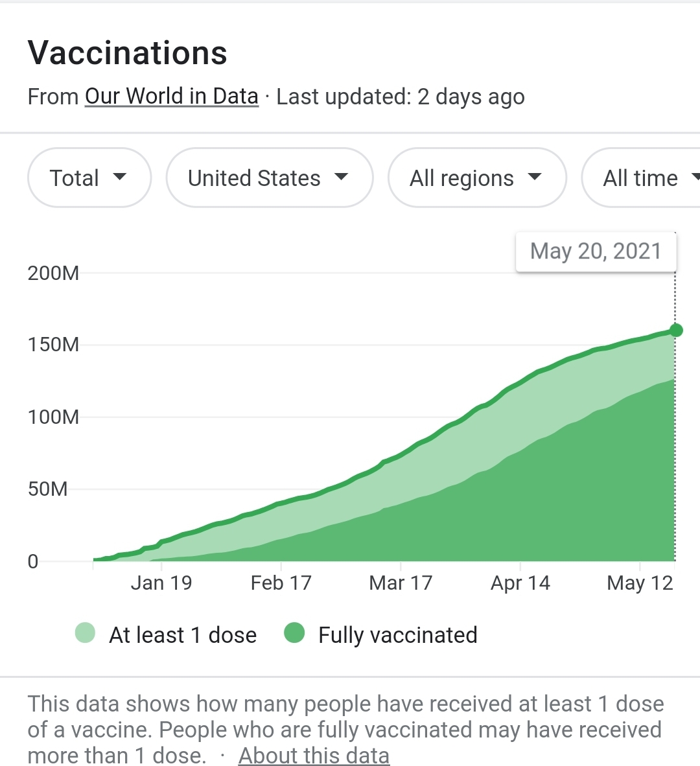
Task: Click the arrow icon beside United States
Action: 342,177
